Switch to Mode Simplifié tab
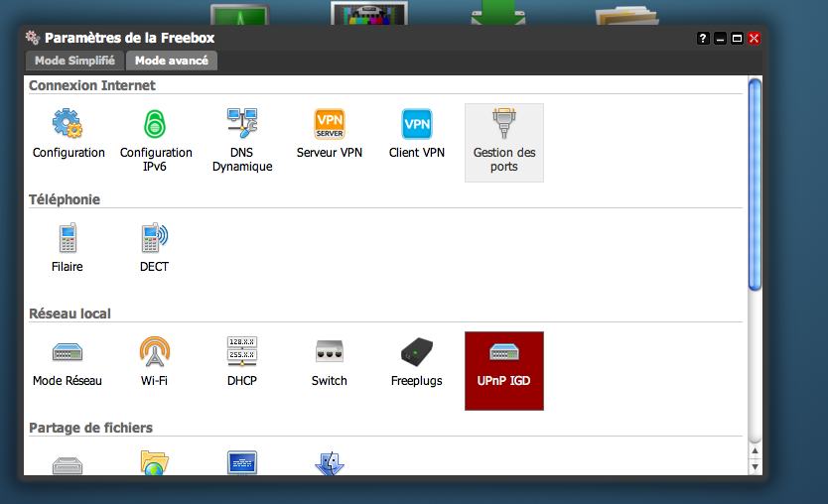Image resolution: width=828 pixels, height=504 pixels. [x=74, y=61]
